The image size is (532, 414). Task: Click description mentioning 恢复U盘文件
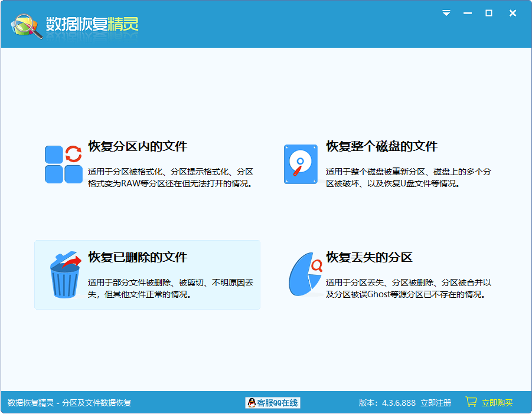pos(409,178)
